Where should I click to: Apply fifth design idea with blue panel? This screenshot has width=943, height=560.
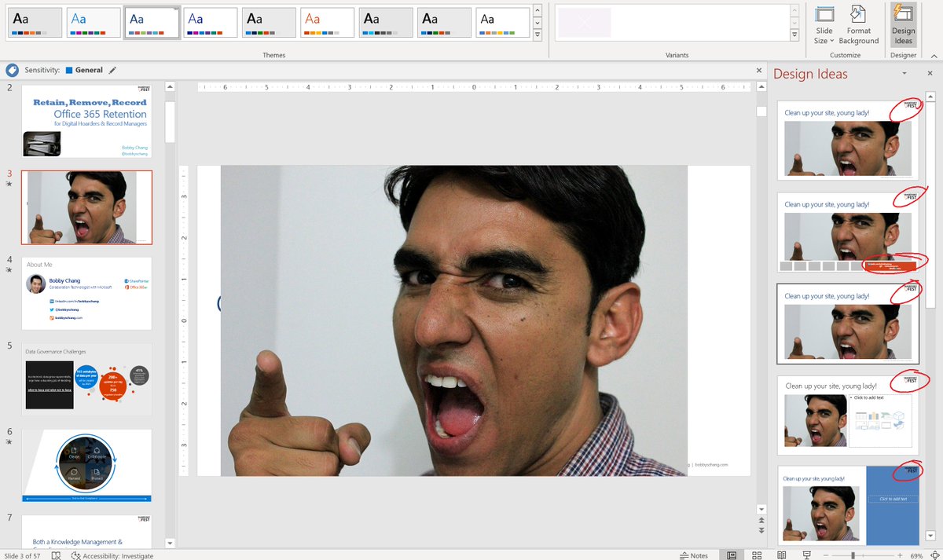[848, 505]
